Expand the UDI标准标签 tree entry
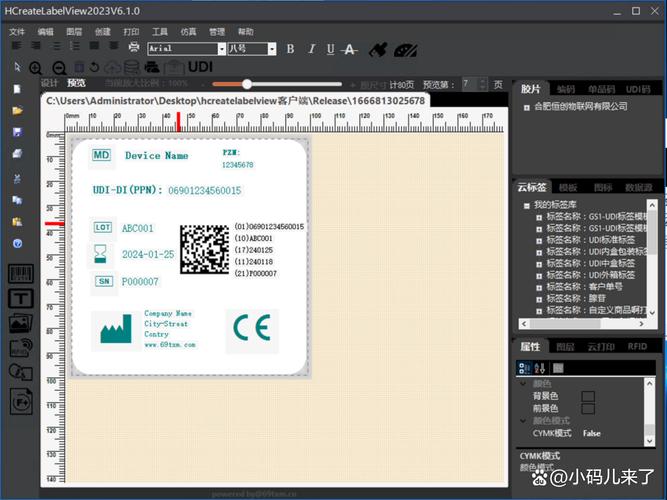The height and width of the screenshot is (500, 667). coord(539,241)
